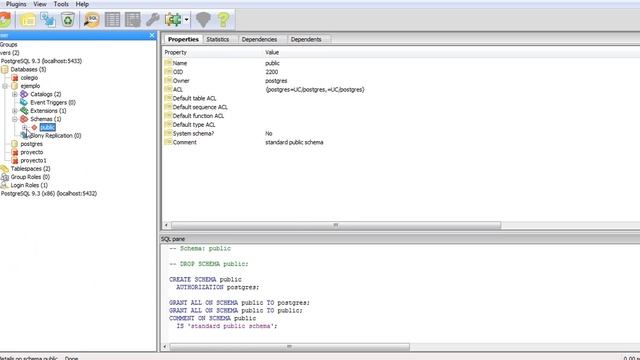Select the System schema? property row
The width and height of the screenshot is (640, 360).
click(x=402, y=133)
